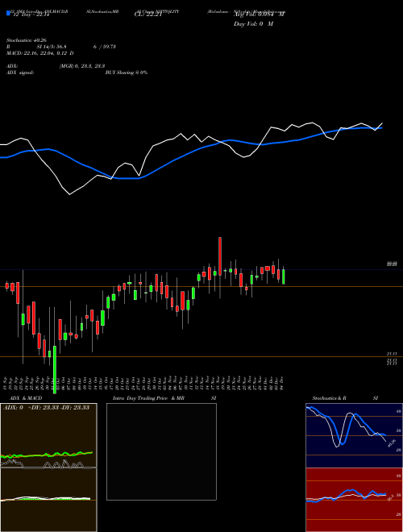Click the 'ADX signal:' label
403x532 pixels.
click(x=20, y=73)
